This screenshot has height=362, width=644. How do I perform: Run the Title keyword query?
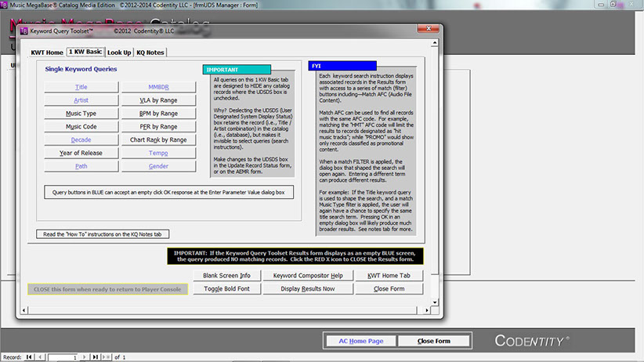point(81,87)
